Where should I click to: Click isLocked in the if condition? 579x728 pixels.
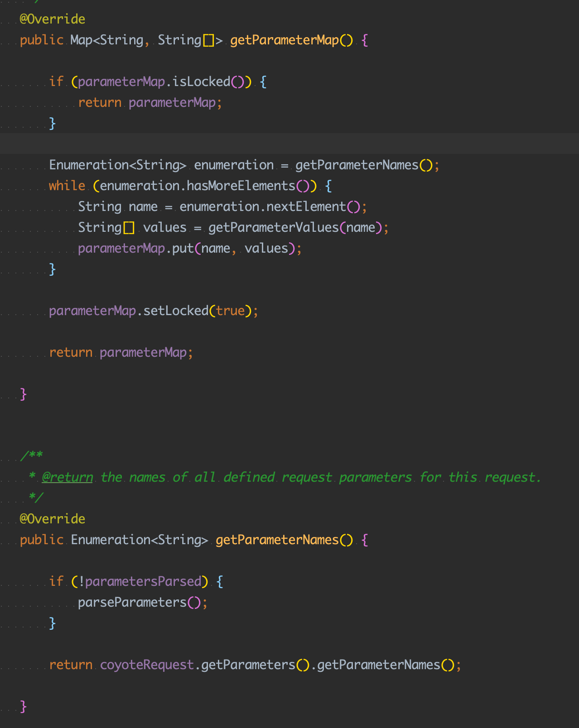click(202, 81)
